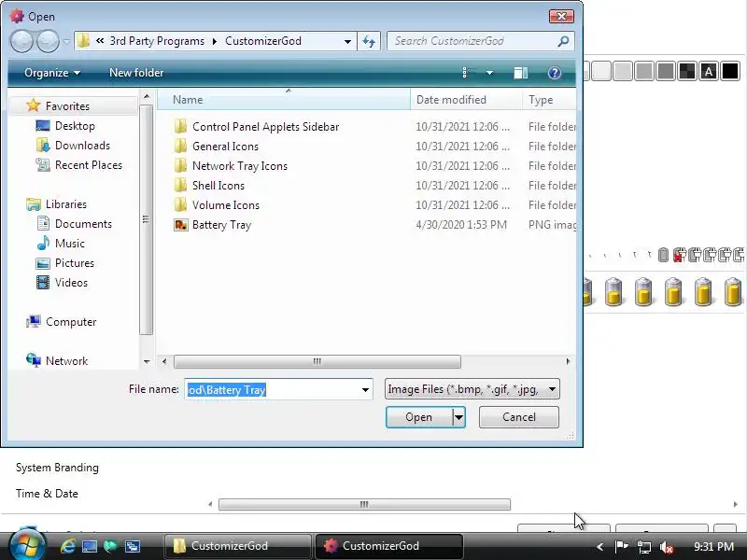Open Time & Date section in CustomizerGod
This screenshot has height=560, width=747.
(x=47, y=494)
